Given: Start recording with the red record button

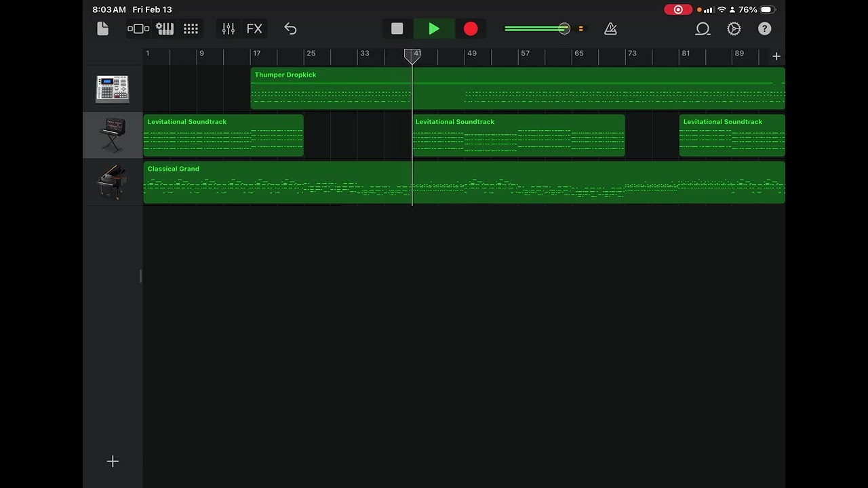Looking at the screenshot, I should [471, 28].
